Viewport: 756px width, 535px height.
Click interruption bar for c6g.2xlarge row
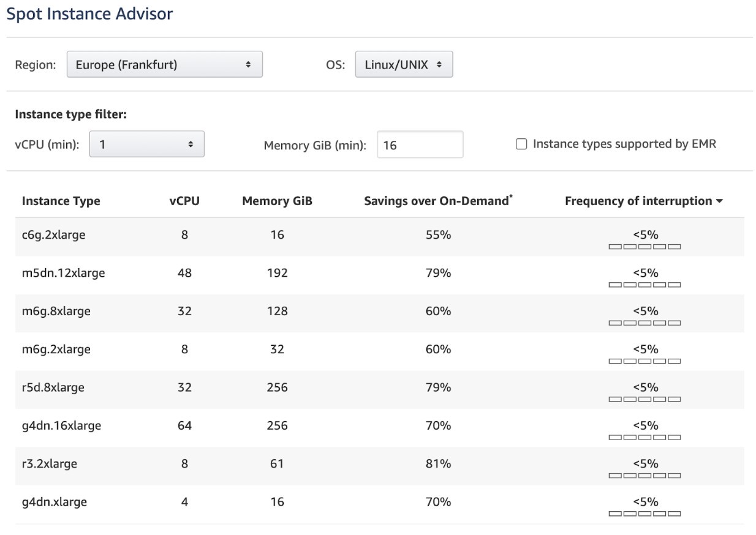coord(644,247)
